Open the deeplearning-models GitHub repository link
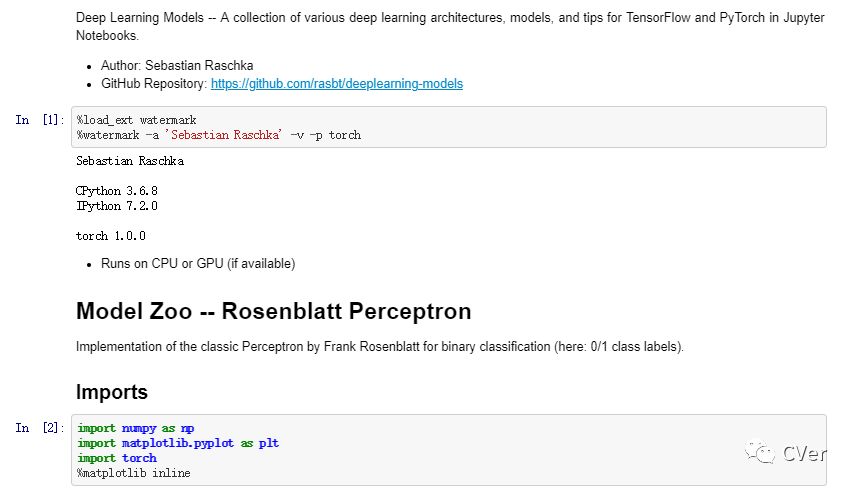 pyautogui.click(x=336, y=84)
